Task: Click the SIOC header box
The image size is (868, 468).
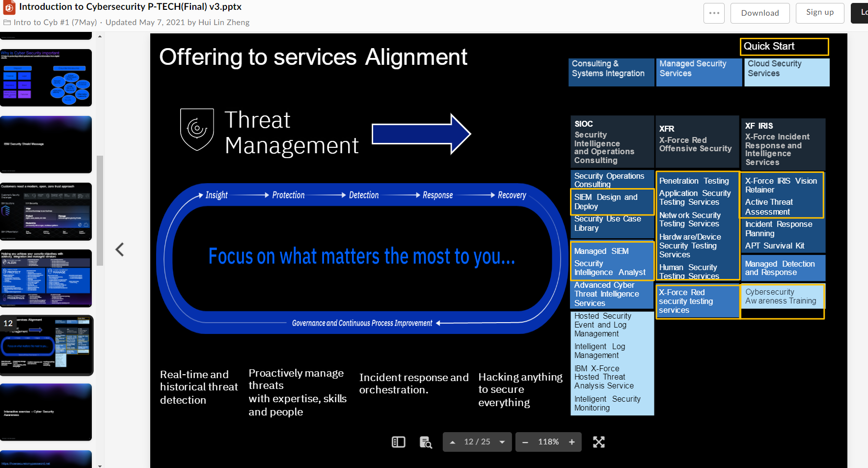Action: (x=612, y=142)
